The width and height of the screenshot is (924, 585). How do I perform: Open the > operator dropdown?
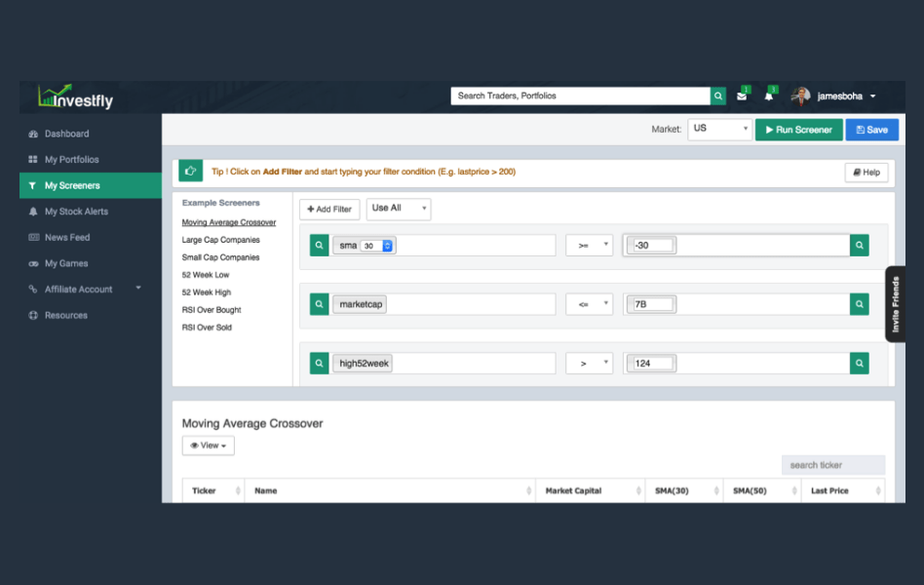tap(590, 364)
